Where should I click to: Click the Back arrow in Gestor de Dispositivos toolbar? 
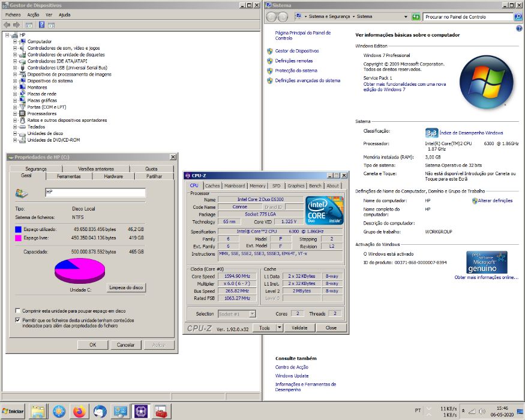7,25
